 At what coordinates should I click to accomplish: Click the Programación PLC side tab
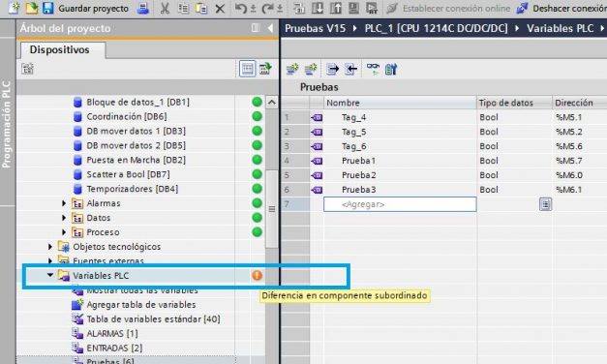(6, 124)
